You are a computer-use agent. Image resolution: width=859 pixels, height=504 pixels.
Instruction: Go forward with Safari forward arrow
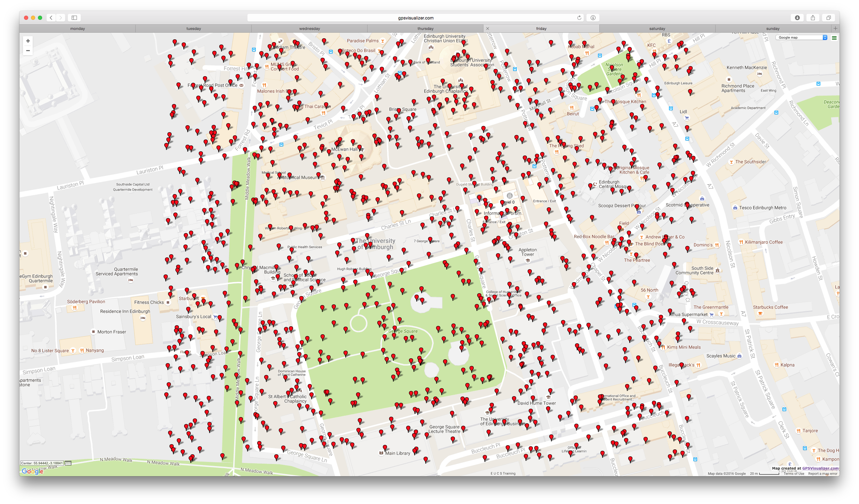point(61,18)
